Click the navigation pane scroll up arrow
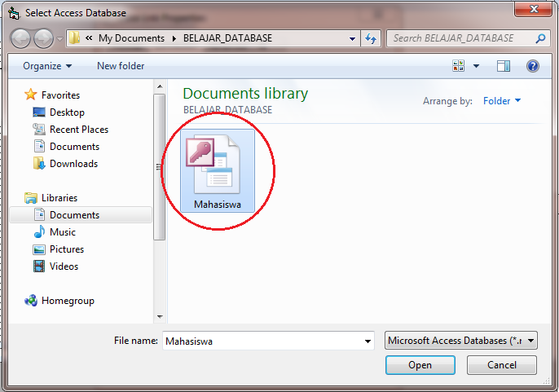Screen dimensions: 559x392 (x=160, y=86)
